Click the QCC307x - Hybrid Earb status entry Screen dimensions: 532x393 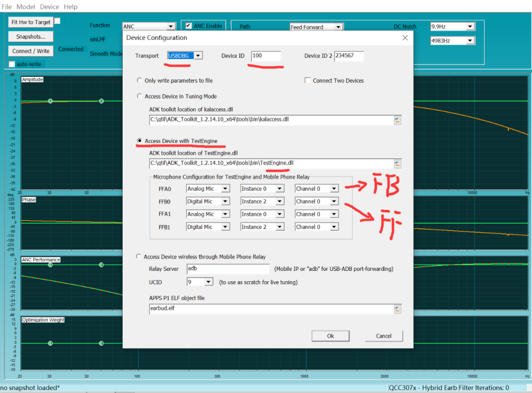click(423, 388)
